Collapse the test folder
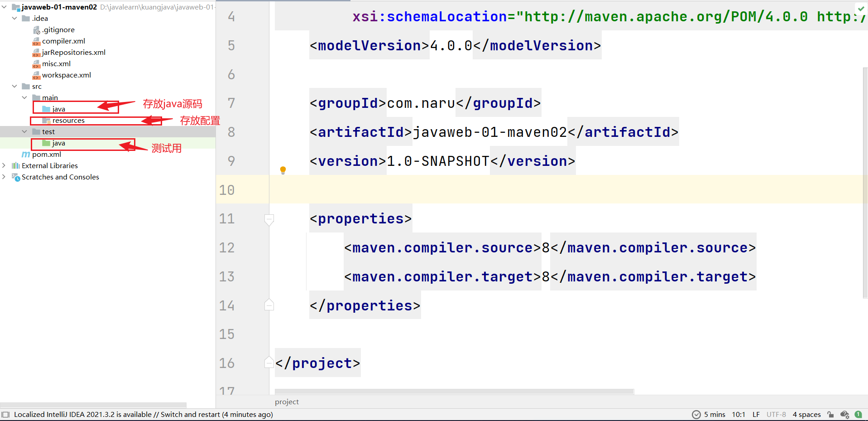This screenshot has height=421, width=868. (x=24, y=132)
